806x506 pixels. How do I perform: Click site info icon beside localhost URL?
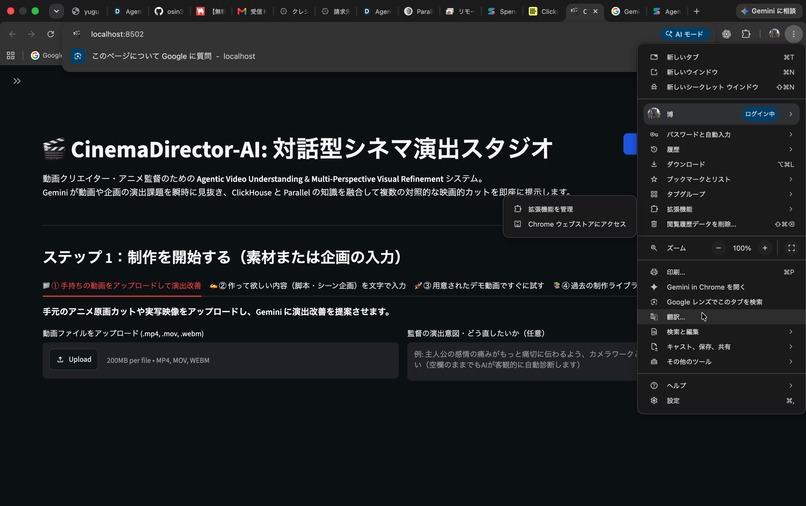click(77, 34)
